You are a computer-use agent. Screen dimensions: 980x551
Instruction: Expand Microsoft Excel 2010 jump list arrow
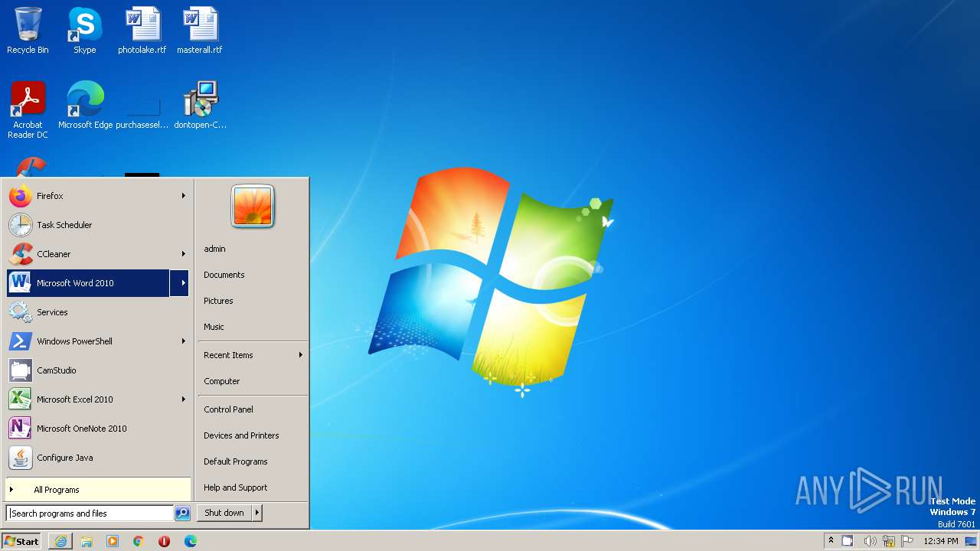[184, 399]
